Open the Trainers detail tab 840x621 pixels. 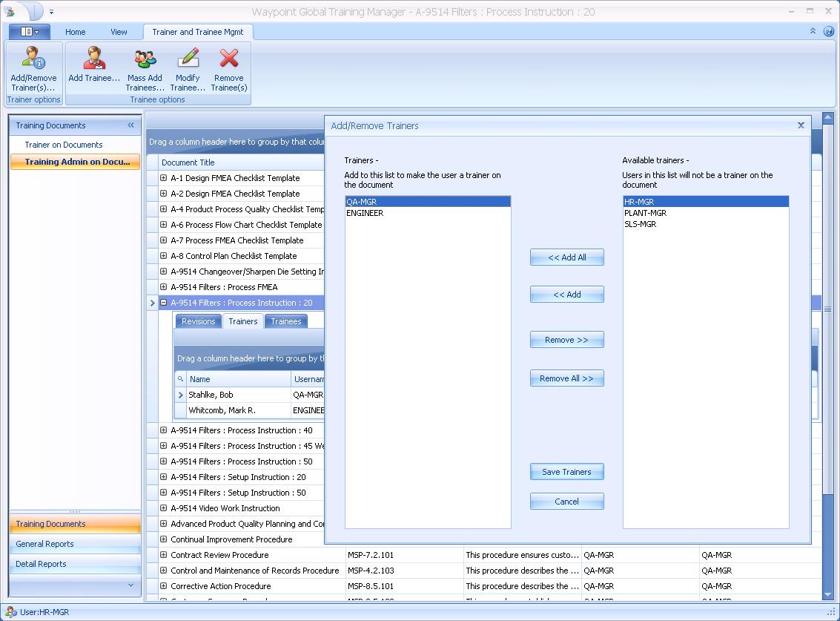(243, 321)
